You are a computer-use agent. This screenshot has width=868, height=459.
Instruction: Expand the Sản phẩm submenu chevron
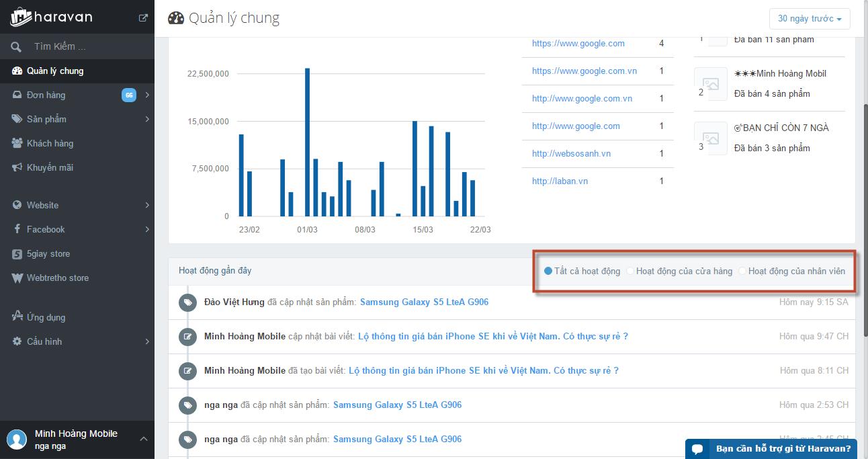point(147,119)
